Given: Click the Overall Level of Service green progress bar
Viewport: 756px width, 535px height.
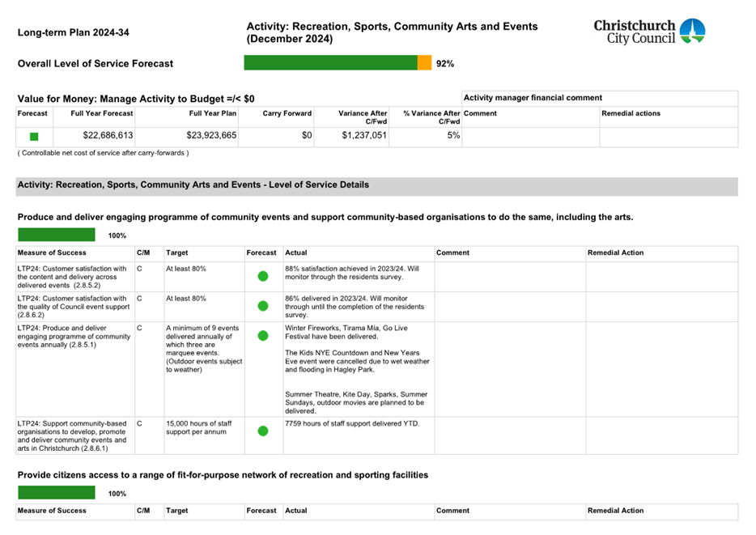Looking at the screenshot, I should tap(330, 63).
